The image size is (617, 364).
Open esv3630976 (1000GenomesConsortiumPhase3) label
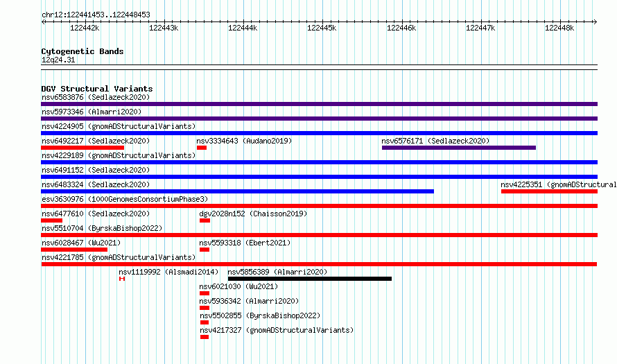point(125,199)
